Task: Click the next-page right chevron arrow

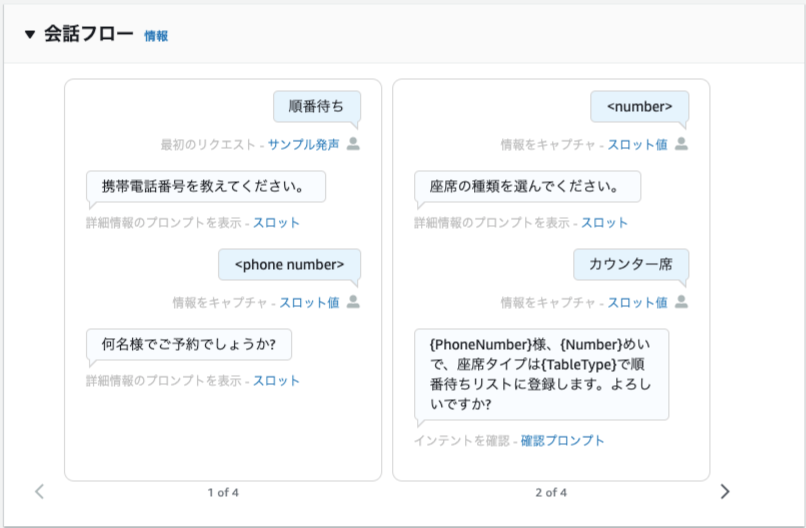Action: 725,491
